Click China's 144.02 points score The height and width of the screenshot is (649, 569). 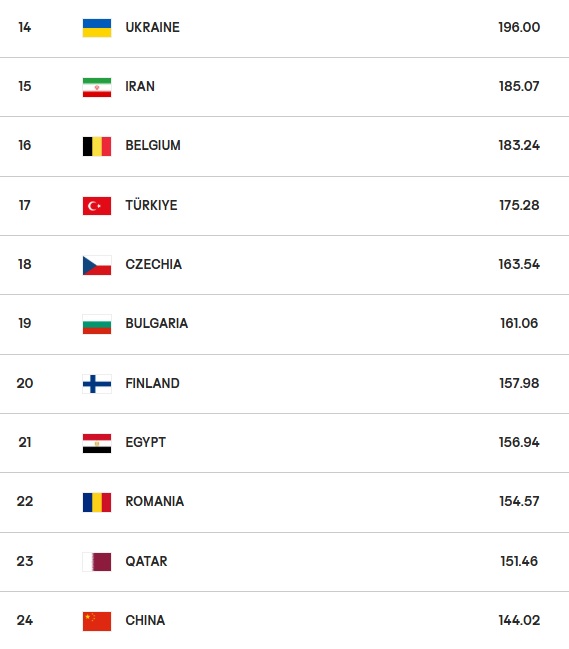[x=519, y=620]
